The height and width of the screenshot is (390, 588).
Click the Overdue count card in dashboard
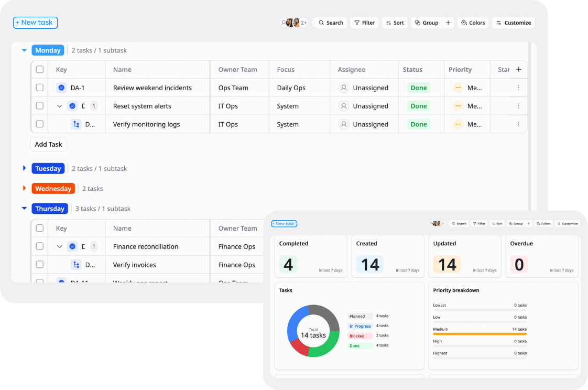pos(542,256)
